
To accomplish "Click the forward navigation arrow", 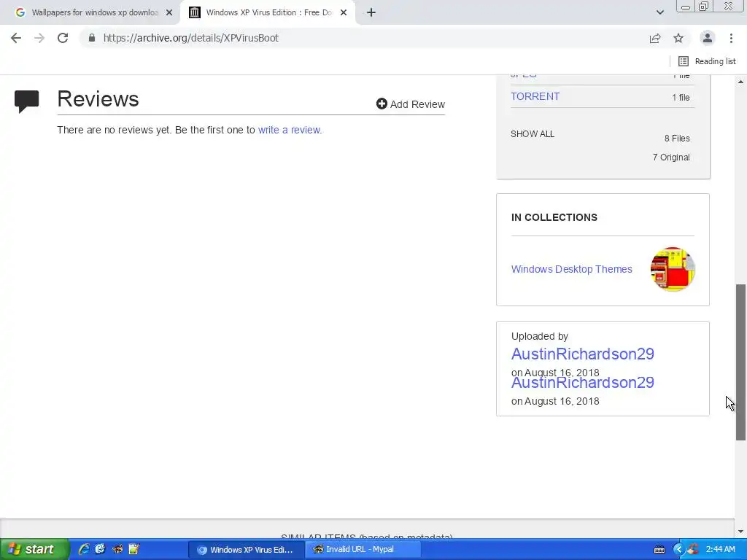I will click(x=39, y=38).
